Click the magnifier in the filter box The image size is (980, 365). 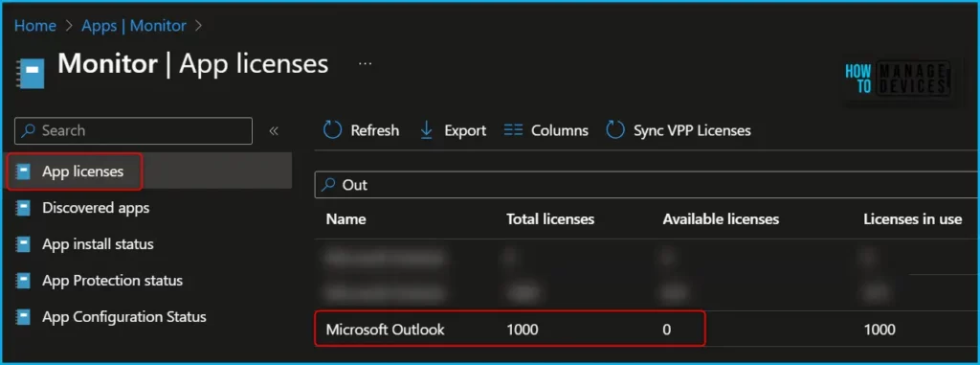(x=329, y=185)
